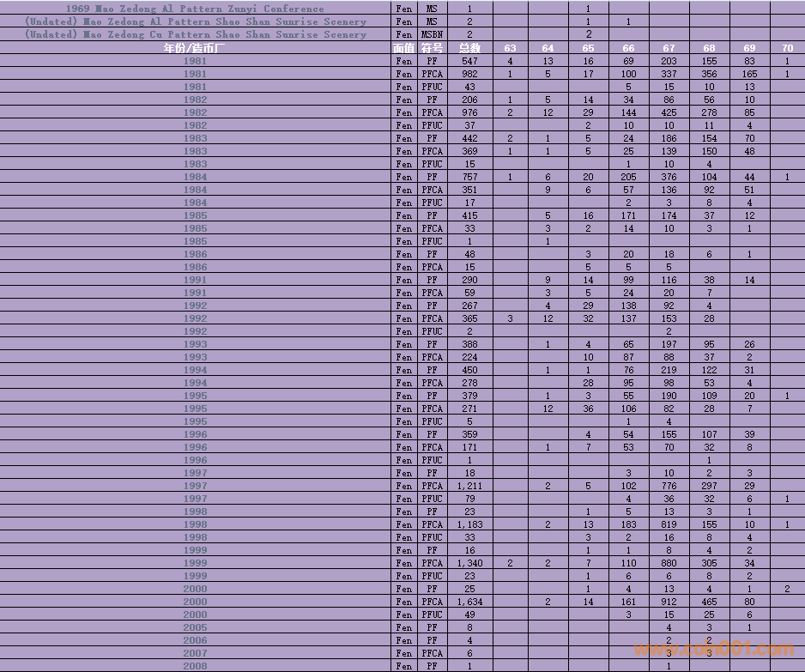Click the 1,211 total cell for 1997

(469, 486)
